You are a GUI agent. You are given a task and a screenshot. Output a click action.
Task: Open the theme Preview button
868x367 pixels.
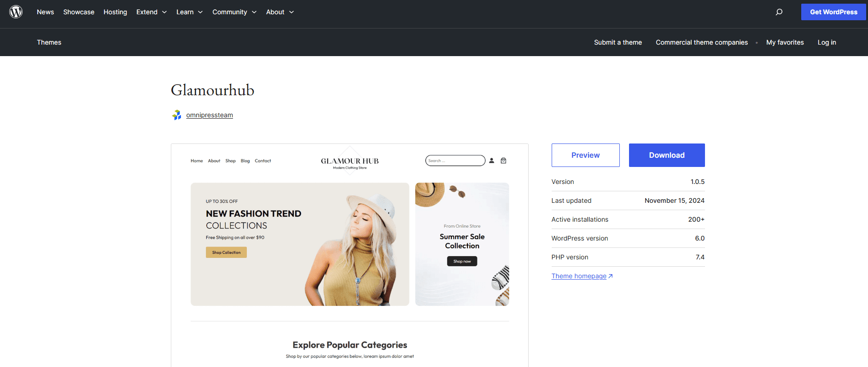[x=585, y=155]
